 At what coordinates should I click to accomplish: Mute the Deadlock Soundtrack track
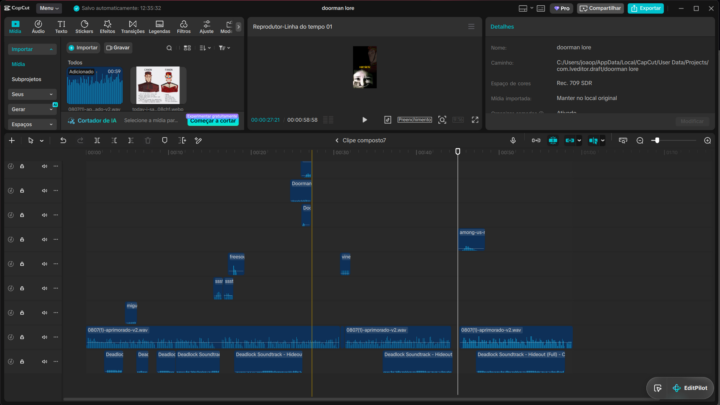click(45, 361)
